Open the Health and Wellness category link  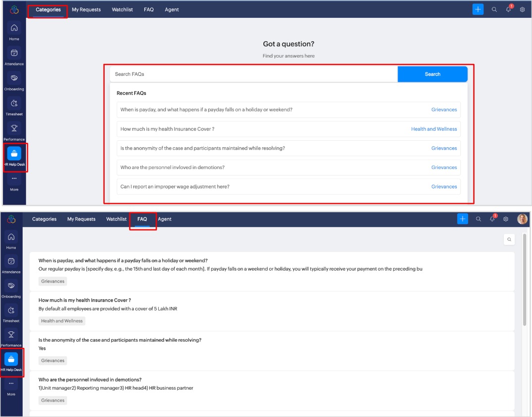point(434,129)
